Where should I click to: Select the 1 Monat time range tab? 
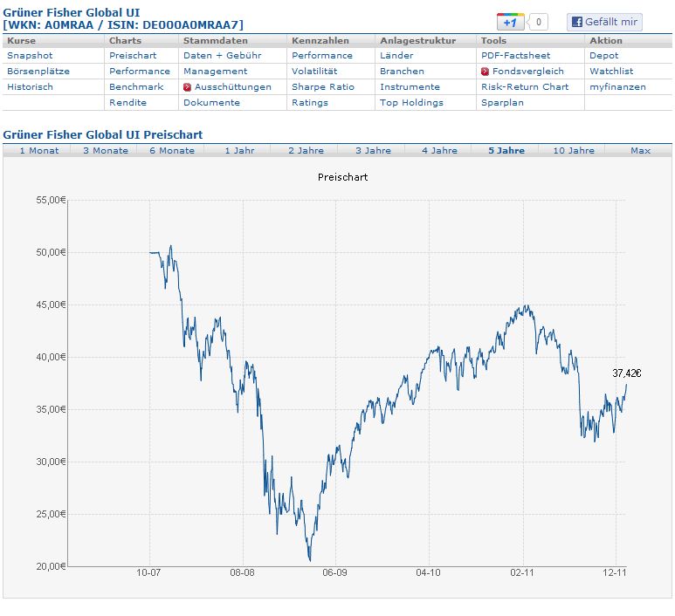39,151
